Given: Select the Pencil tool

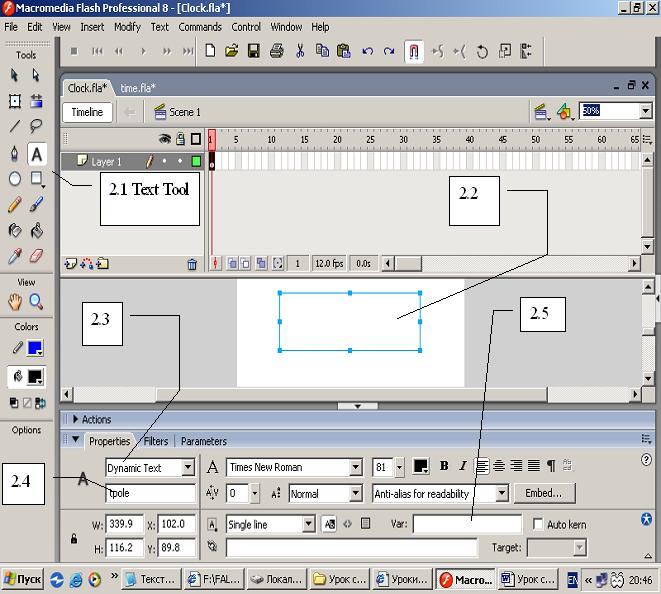Looking at the screenshot, I should pos(15,205).
